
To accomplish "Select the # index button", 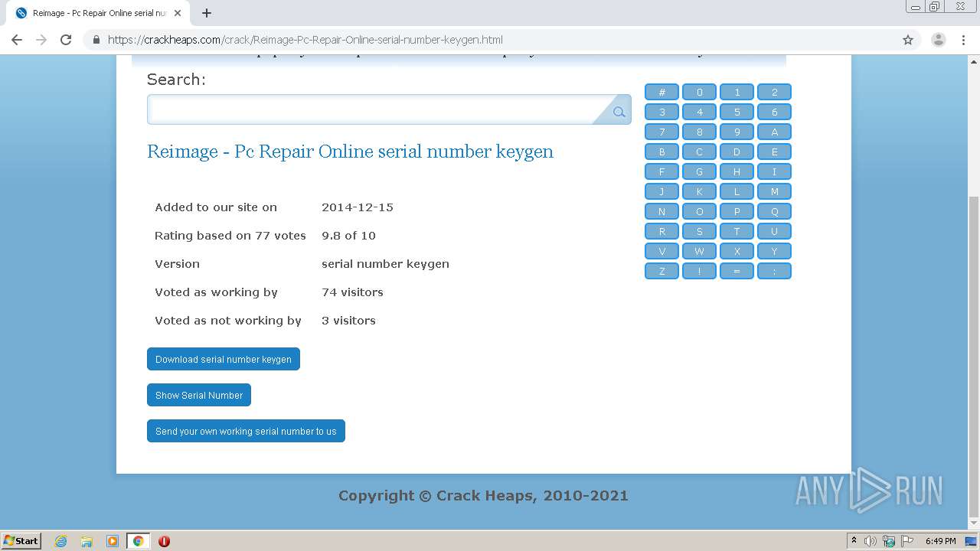I will 661,92.
